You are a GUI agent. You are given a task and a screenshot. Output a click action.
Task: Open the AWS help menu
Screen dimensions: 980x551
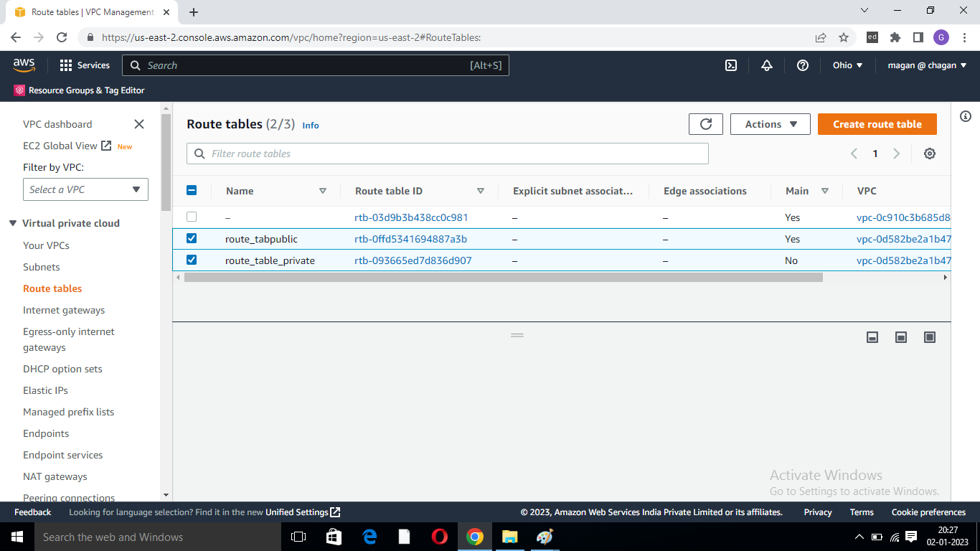(802, 65)
